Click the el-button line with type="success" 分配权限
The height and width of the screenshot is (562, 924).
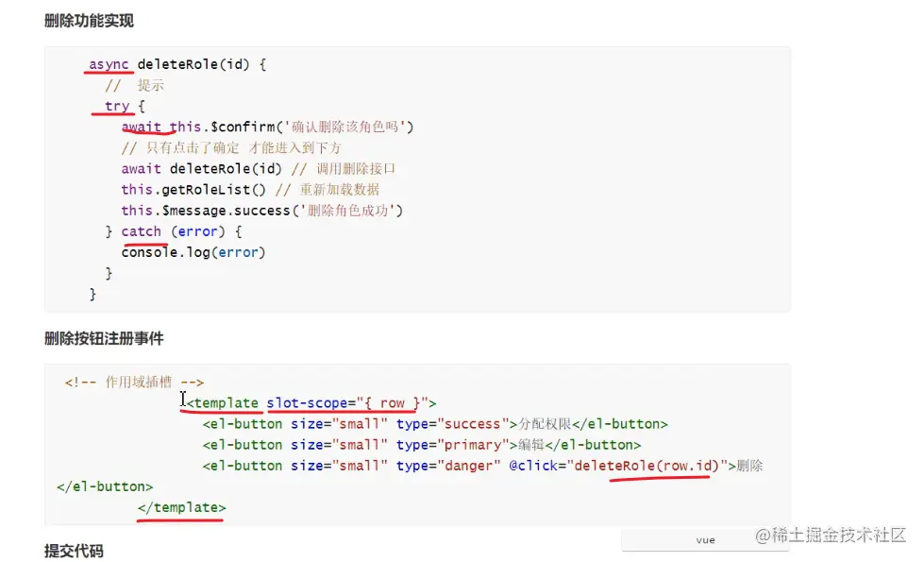(x=435, y=424)
